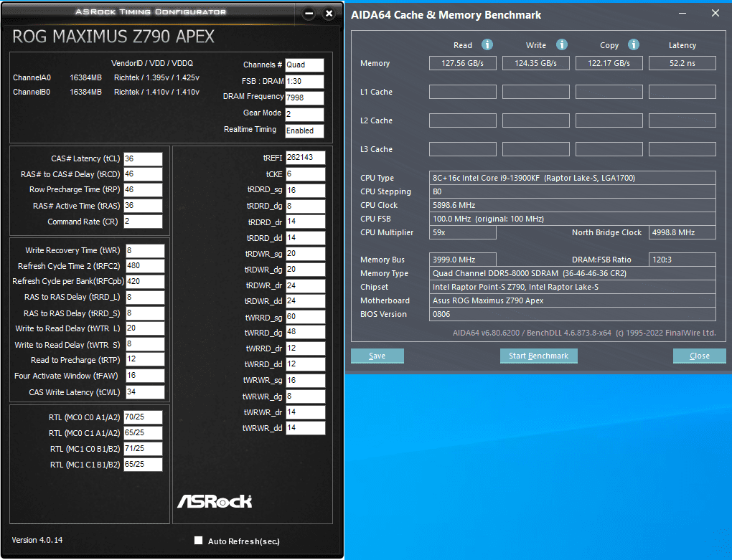Screen dimensions: 732x560
Task: Click the DRAM Frequency field
Action: tap(304, 98)
